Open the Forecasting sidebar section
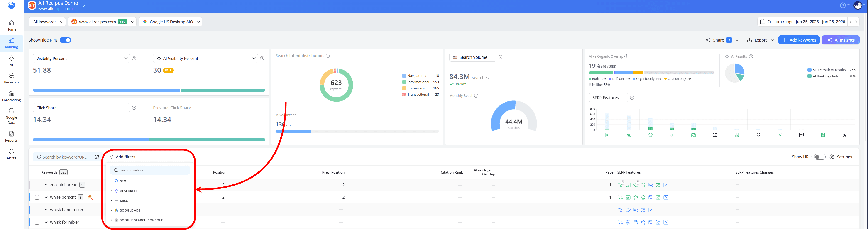 [x=12, y=96]
